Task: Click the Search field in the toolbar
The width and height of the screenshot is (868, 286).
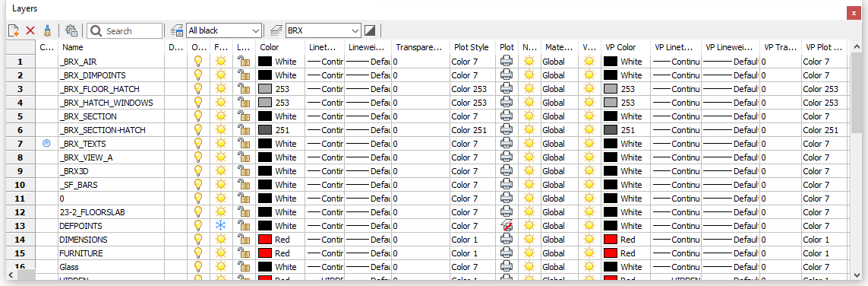Action: pos(125,31)
